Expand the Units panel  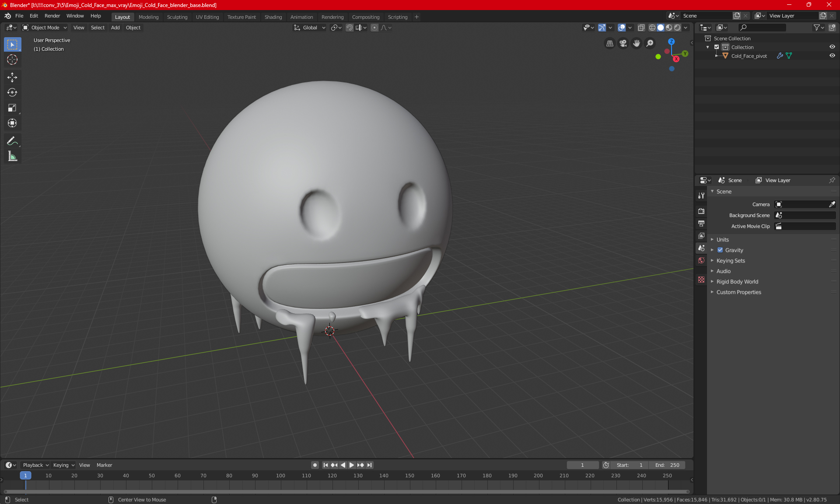pos(722,239)
